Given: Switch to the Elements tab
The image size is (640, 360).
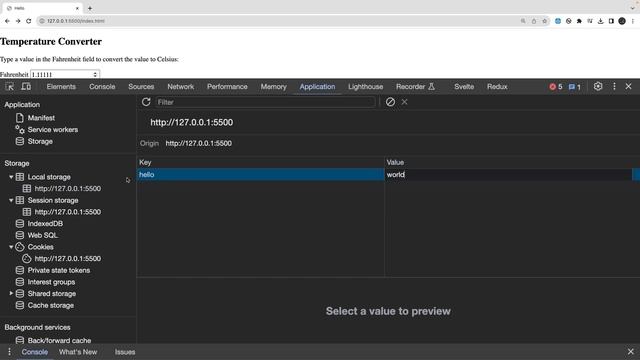Looking at the screenshot, I should tap(61, 87).
